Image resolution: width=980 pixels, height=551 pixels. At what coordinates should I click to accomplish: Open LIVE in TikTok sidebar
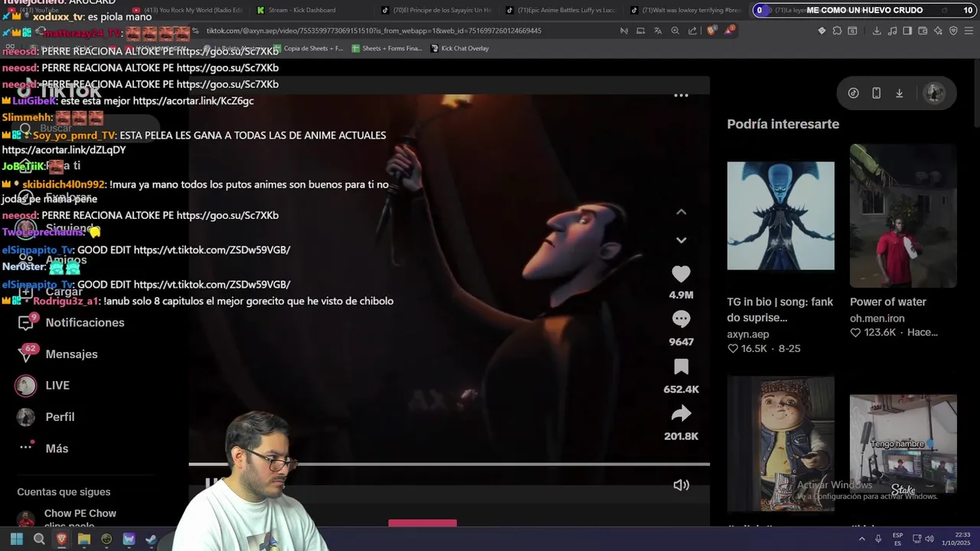(x=43, y=386)
